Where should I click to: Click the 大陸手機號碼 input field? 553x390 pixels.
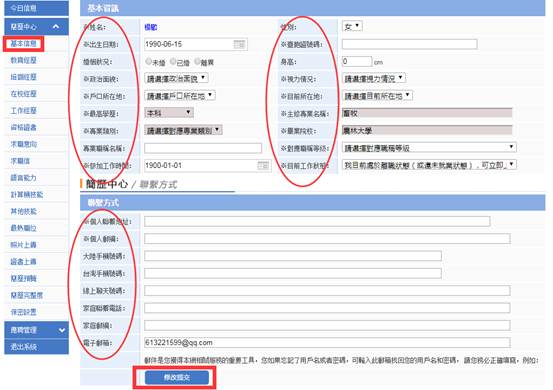pyautogui.click(x=293, y=256)
